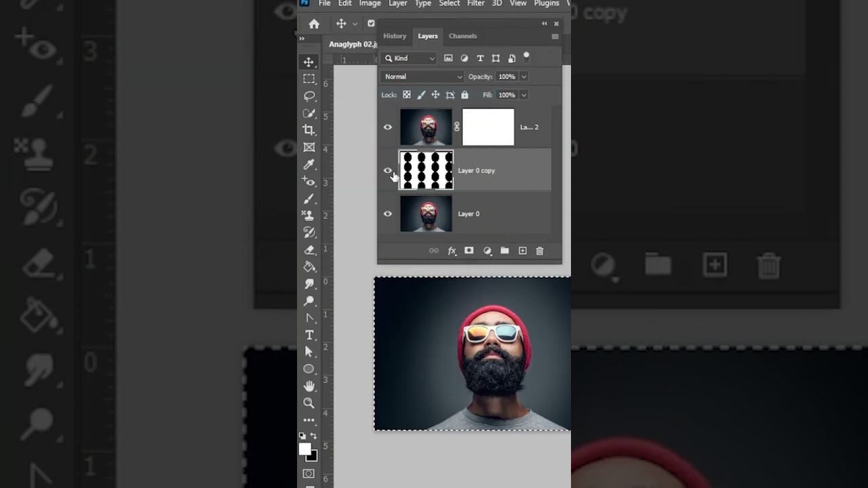Viewport: 868px width, 488px height.
Task: Toggle the mask link on La... 2
Action: [456, 127]
